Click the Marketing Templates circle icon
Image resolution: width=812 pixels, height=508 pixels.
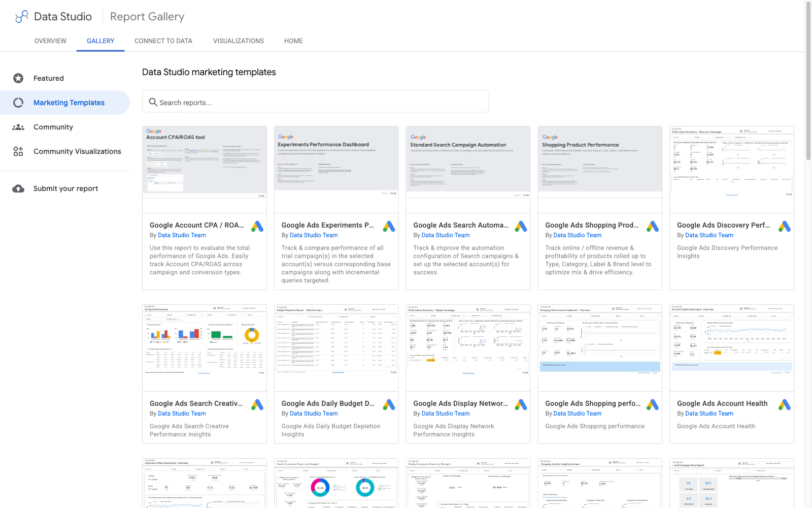pyautogui.click(x=18, y=103)
